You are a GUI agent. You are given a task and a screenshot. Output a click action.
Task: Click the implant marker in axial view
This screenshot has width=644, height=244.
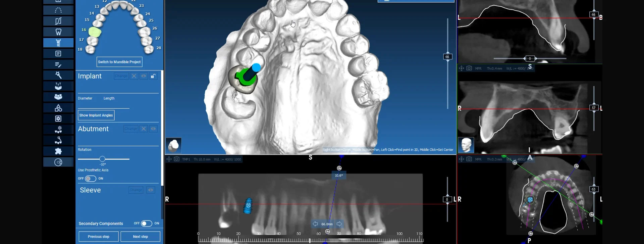click(x=530, y=200)
